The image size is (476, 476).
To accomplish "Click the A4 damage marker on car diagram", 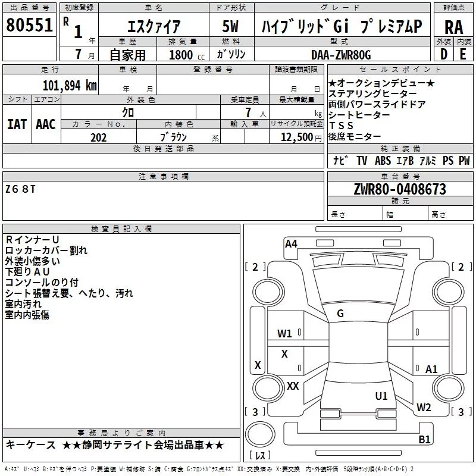I will (291, 243).
